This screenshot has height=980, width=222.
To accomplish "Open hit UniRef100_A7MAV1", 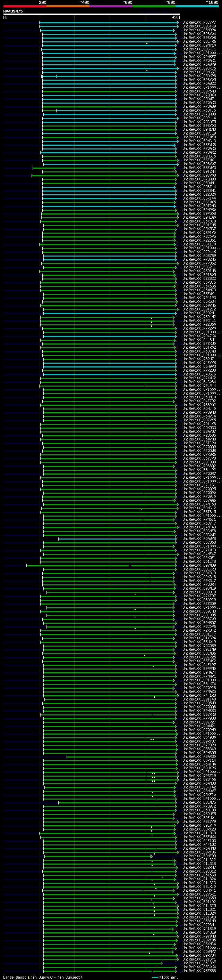I will (199, 676).
